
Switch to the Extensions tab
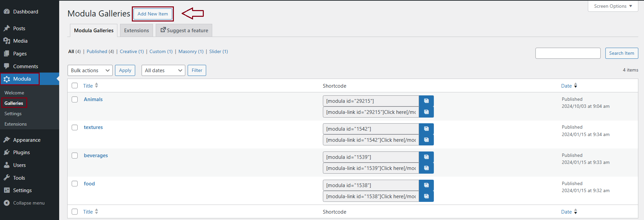136,31
